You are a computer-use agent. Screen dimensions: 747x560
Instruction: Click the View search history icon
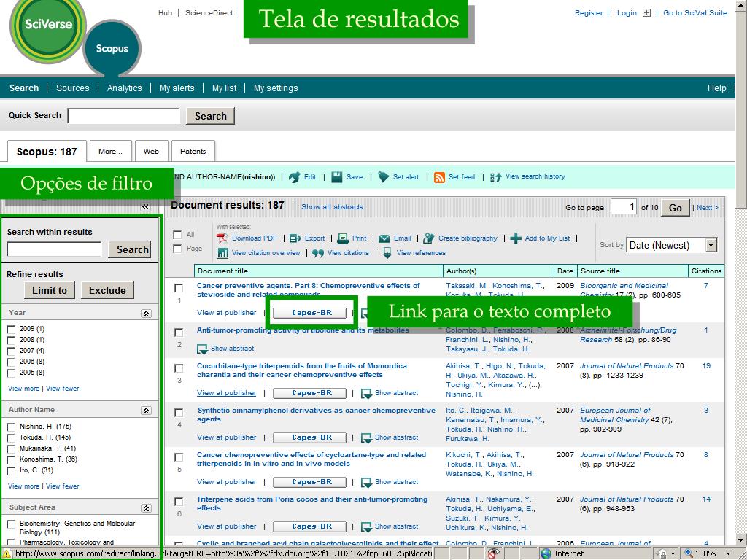(495, 177)
